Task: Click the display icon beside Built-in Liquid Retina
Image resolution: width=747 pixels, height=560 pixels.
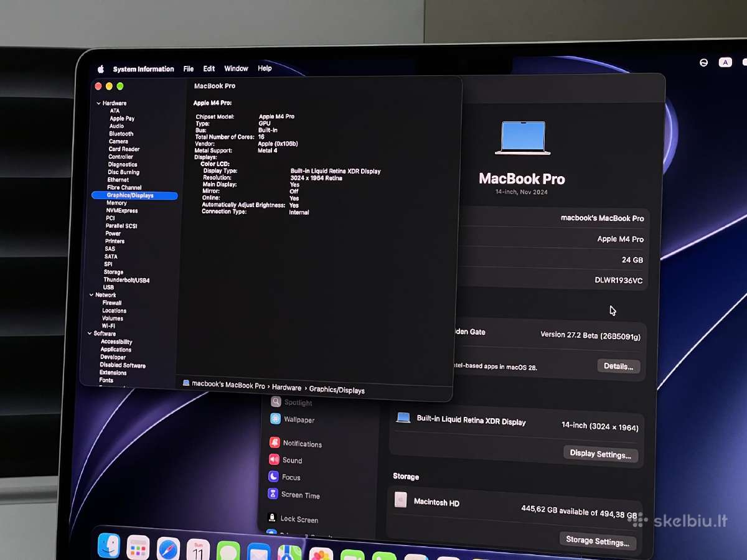Action: pos(403,418)
